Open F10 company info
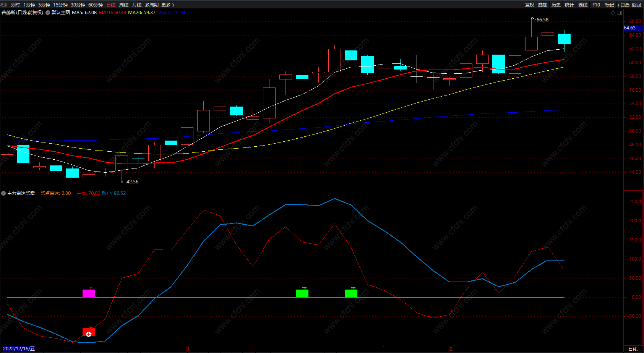The width and height of the screenshot is (644, 353). click(x=596, y=5)
